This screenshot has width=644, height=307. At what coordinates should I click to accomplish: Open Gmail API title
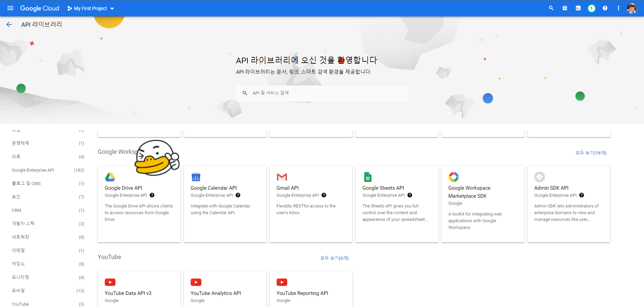pyautogui.click(x=288, y=188)
